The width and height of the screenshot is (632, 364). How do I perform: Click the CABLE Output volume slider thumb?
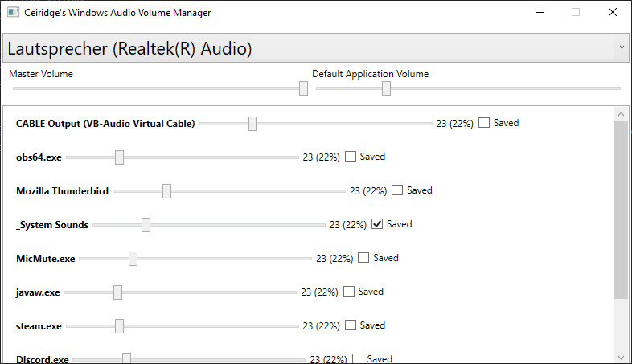pyautogui.click(x=252, y=124)
